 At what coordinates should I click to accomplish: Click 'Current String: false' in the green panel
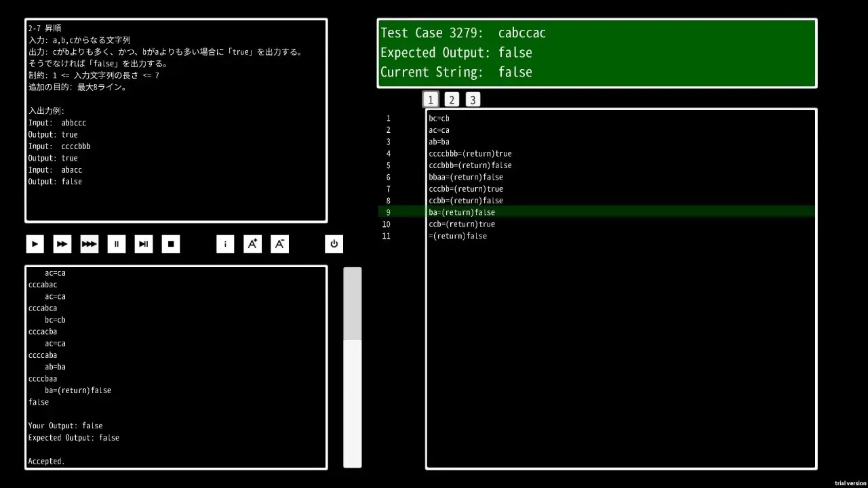[456, 72]
